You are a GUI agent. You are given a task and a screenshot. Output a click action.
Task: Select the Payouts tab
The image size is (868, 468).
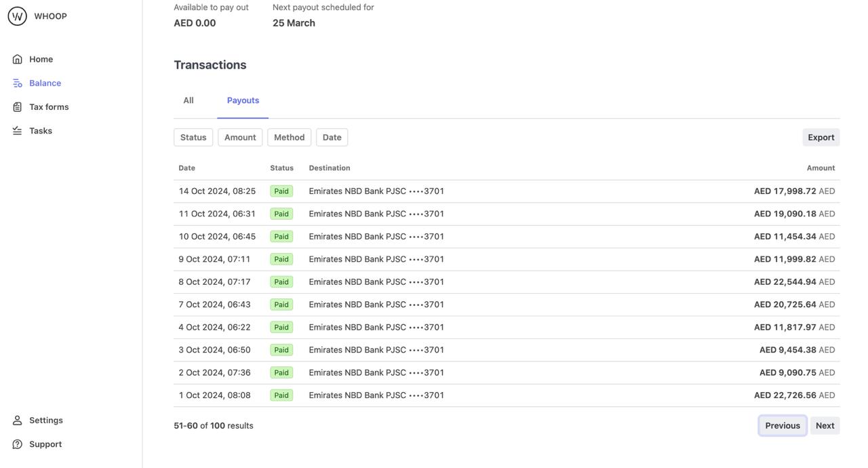coord(243,100)
